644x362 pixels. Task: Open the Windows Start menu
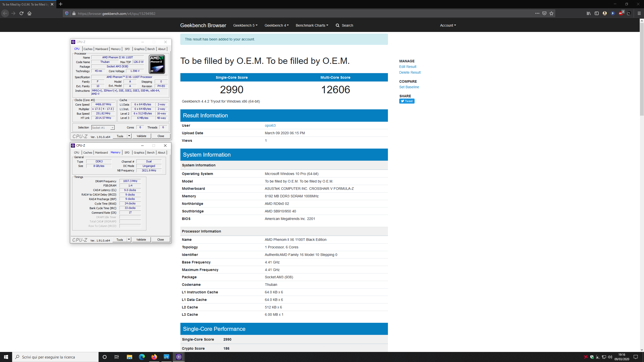tap(6, 357)
